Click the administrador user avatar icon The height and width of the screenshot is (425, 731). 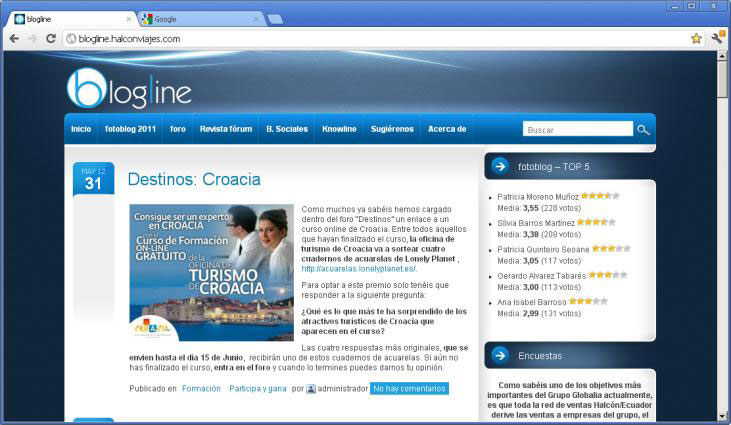pyautogui.click(x=310, y=389)
